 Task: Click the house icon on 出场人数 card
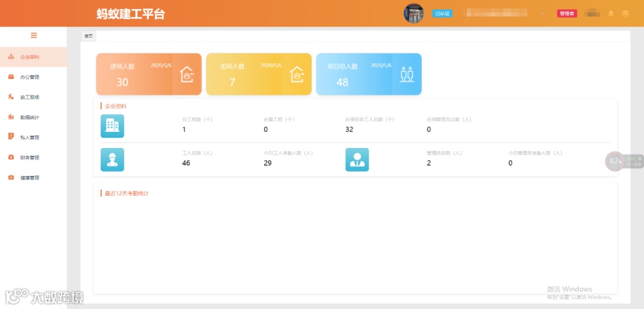click(297, 75)
